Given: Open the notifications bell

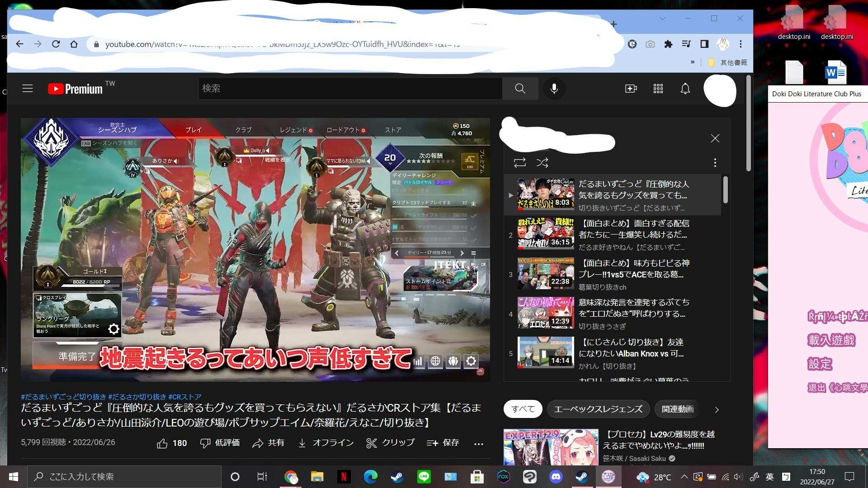Looking at the screenshot, I should [x=685, y=89].
